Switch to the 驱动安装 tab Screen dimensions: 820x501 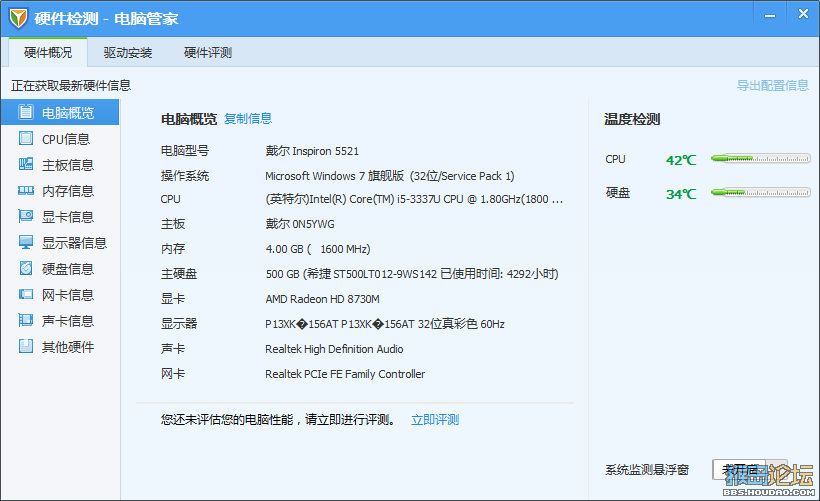click(x=128, y=53)
